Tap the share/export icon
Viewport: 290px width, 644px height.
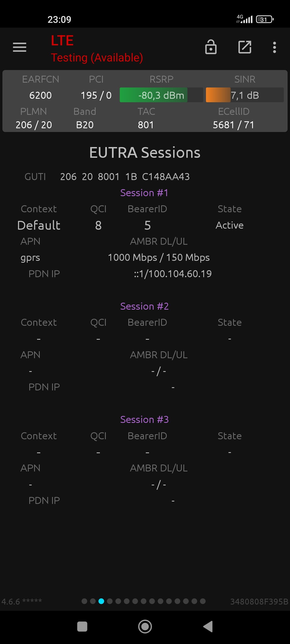pos(245,47)
